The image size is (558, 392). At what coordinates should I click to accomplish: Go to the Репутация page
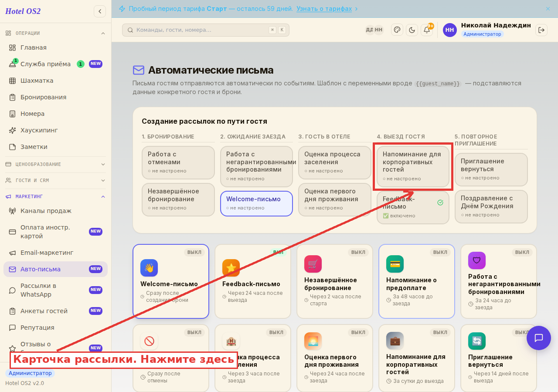pyautogui.click(x=55, y=328)
